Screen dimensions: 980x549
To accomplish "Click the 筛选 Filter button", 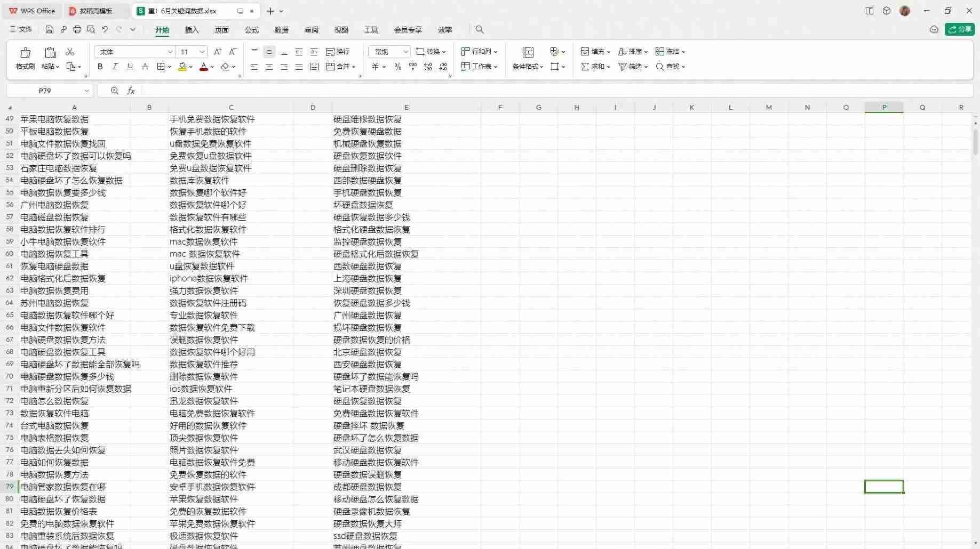I will [633, 67].
